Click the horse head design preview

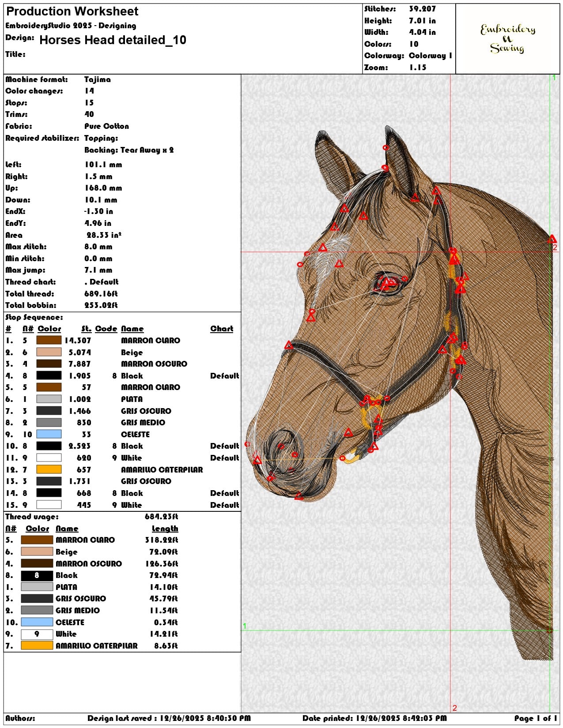click(x=400, y=393)
